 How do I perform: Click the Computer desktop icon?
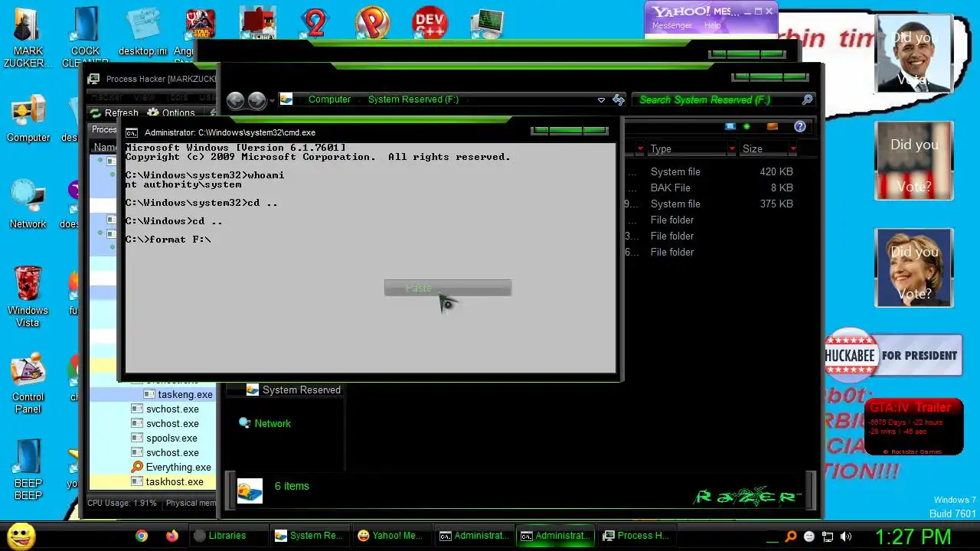click(28, 119)
